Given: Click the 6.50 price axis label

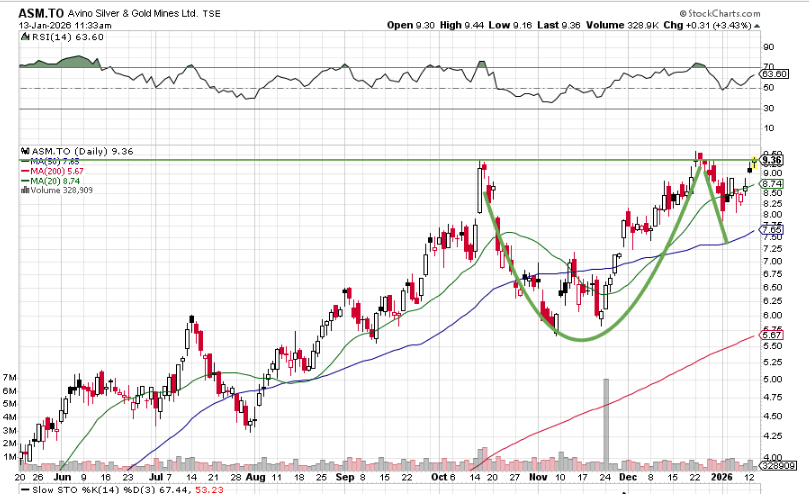Looking at the screenshot, I should click(x=773, y=288).
